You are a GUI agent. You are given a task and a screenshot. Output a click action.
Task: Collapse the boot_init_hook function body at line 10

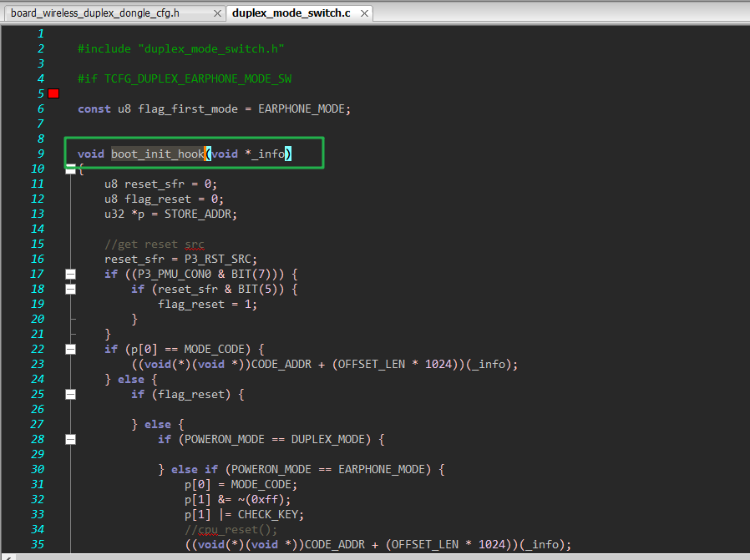click(70, 169)
